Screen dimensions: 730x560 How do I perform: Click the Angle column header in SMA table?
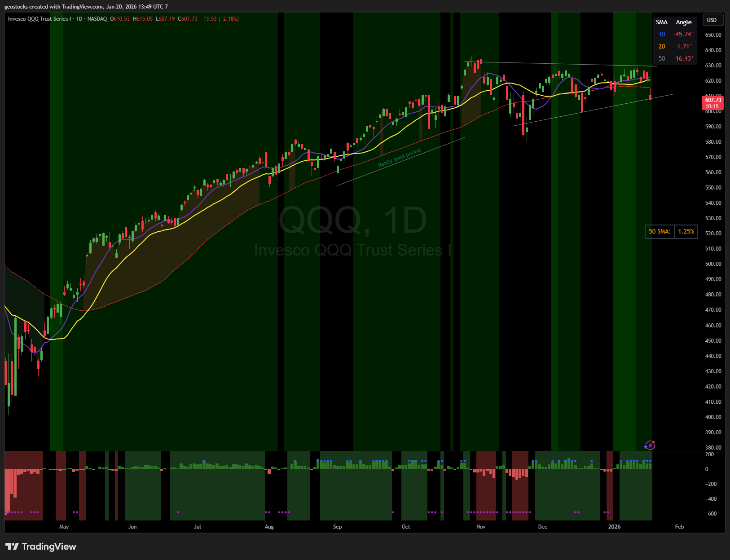coord(683,22)
